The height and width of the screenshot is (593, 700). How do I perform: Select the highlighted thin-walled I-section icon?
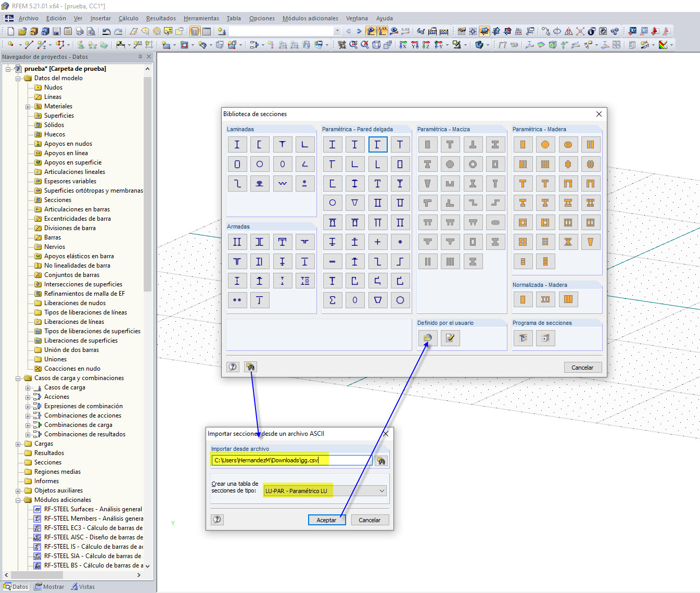point(377,145)
